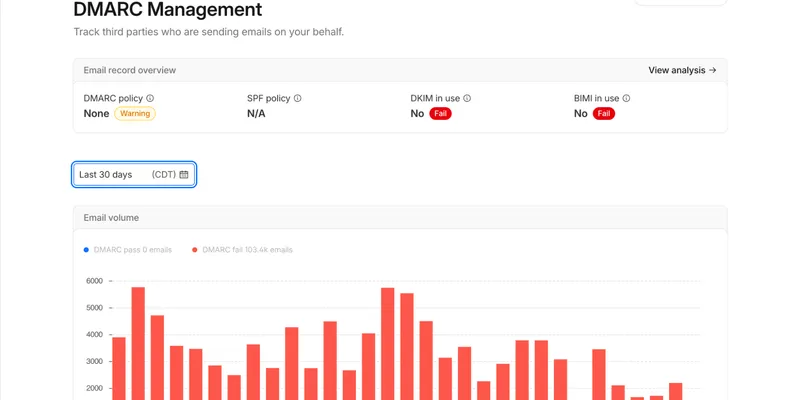Click the calendar icon in date range field
The image size is (800, 400).
(x=184, y=174)
